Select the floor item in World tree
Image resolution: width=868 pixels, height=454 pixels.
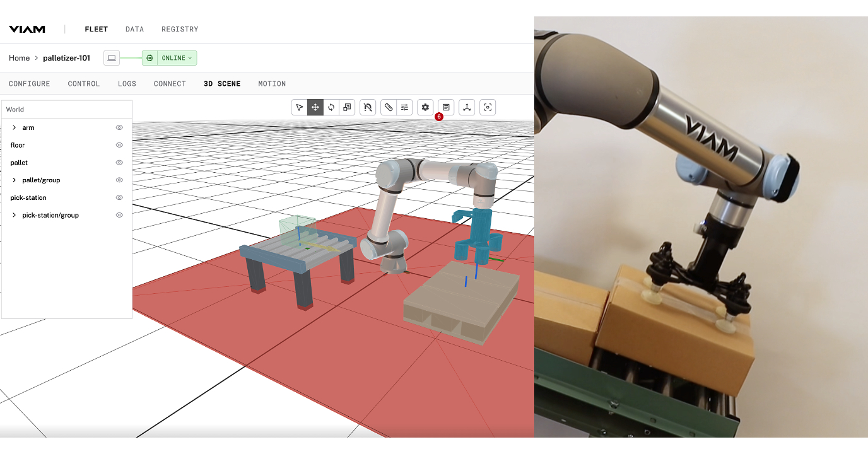[18, 145]
